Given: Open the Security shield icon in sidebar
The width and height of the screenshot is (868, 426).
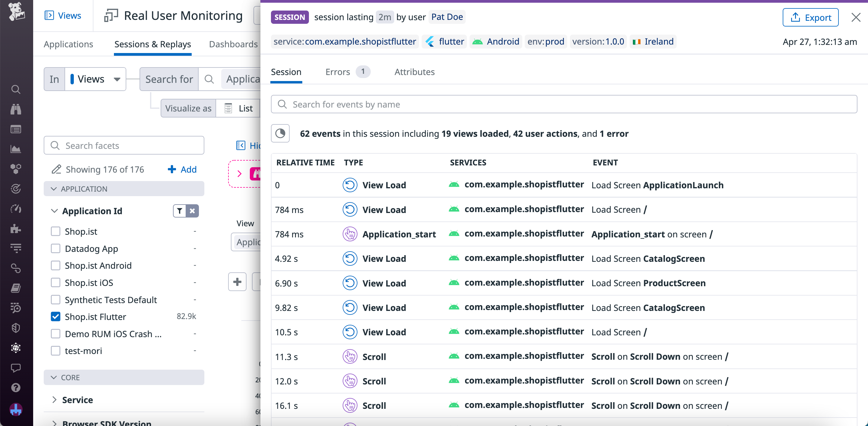Looking at the screenshot, I should coord(16,328).
